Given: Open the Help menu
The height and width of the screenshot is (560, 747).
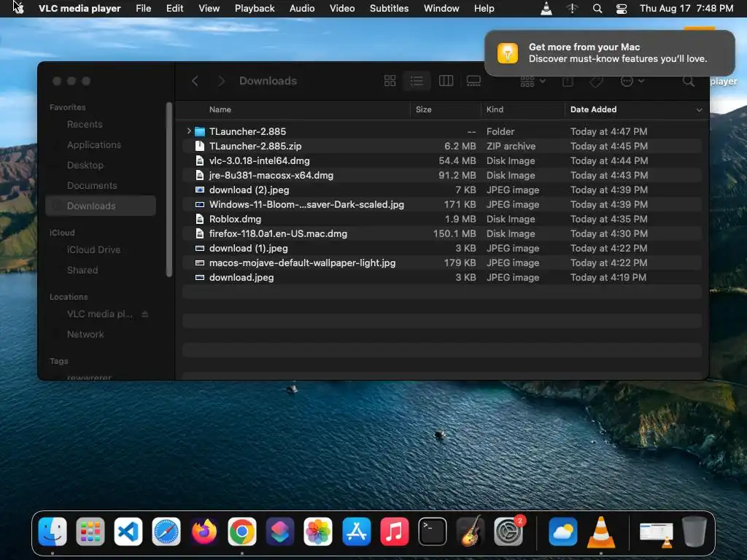Looking at the screenshot, I should [484, 9].
